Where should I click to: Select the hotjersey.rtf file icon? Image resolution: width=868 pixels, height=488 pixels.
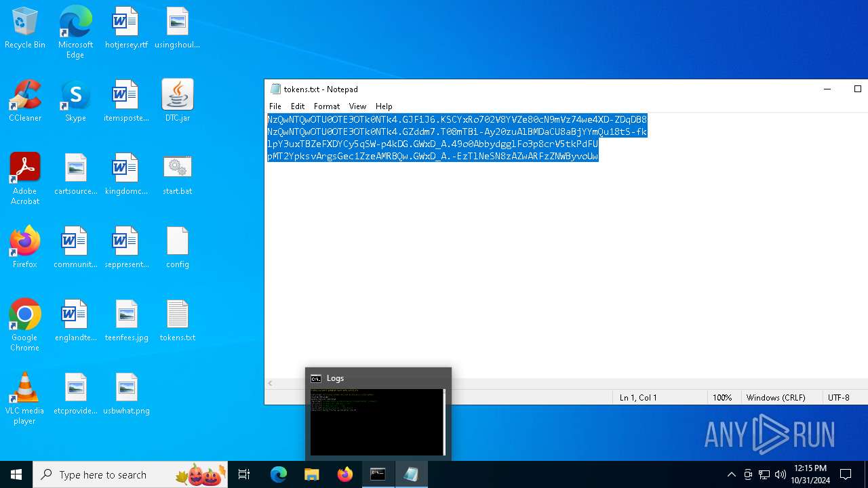tap(126, 28)
